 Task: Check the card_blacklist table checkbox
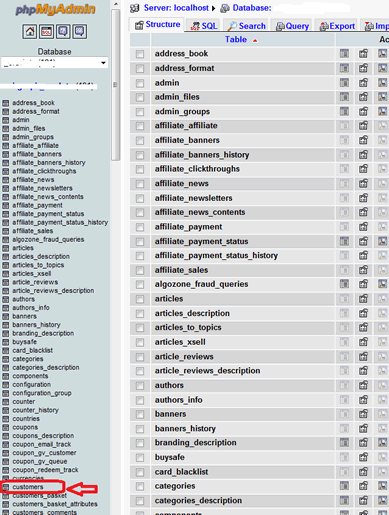[x=140, y=472]
